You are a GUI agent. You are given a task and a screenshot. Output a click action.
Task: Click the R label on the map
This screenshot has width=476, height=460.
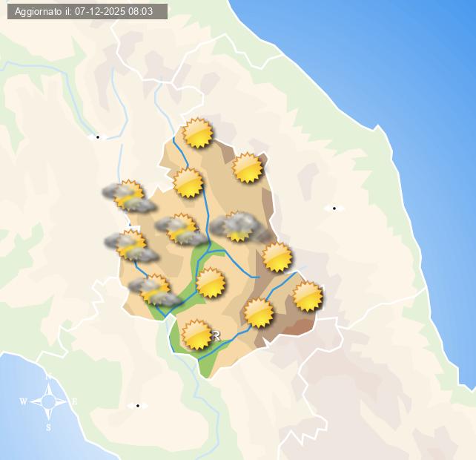pyautogui.click(x=216, y=336)
